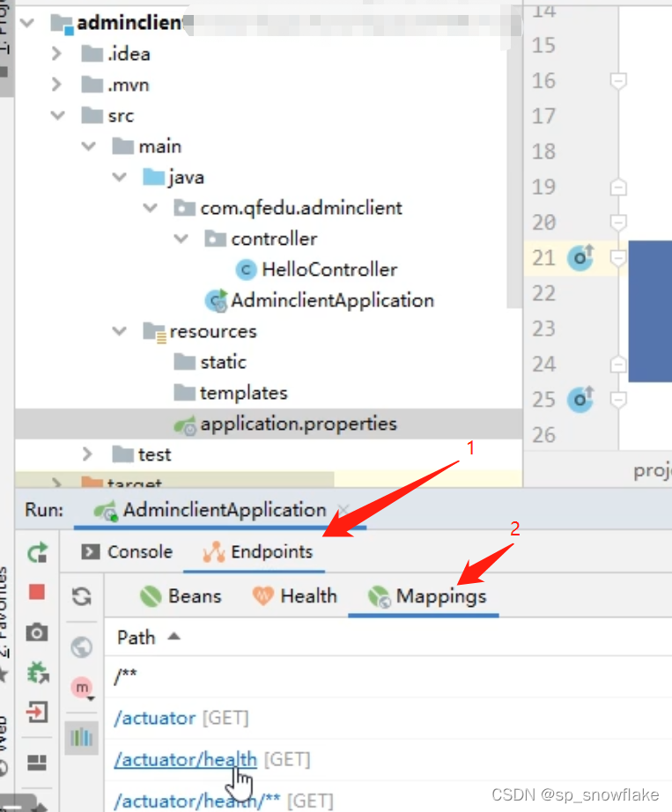Toggle the bar chart icon in endpoints toolbar

click(82, 737)
